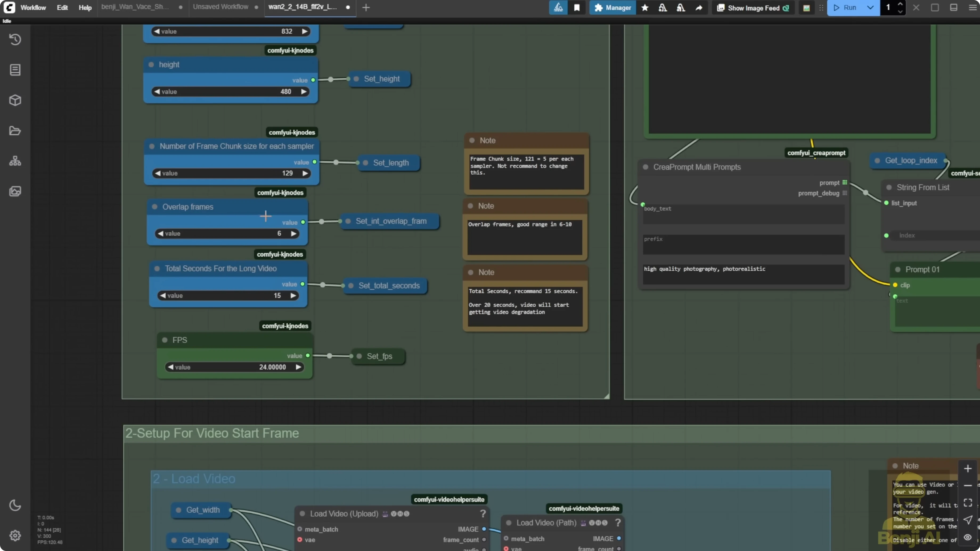This screenshot has width=980, height=551.
Task: Decrease the Overlap frames value arrow
Action: coord(161,233)
